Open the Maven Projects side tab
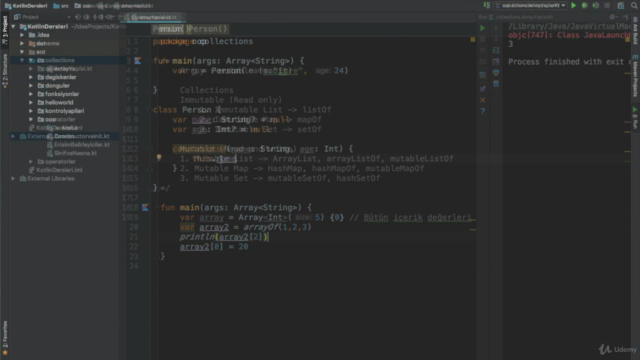Screen dimensions: 640x360 click(x=636, y=77)
